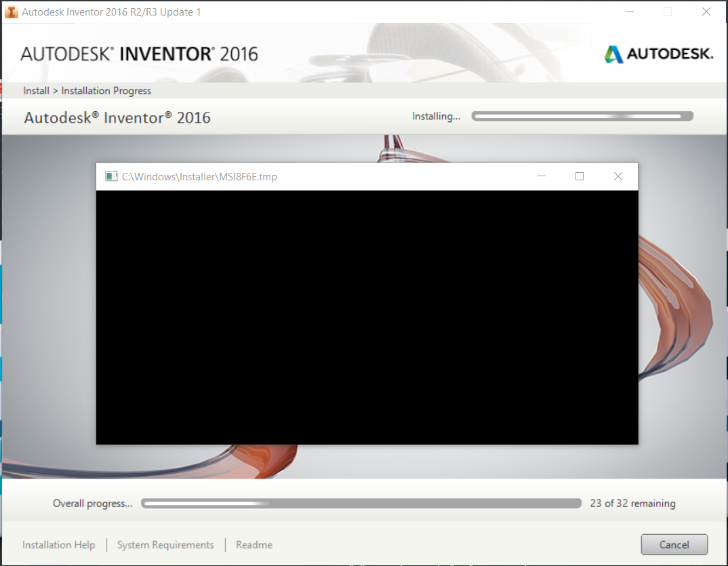The image size is (728, 566).
Task: Open the System Requirements link
Action: [165, 544]
